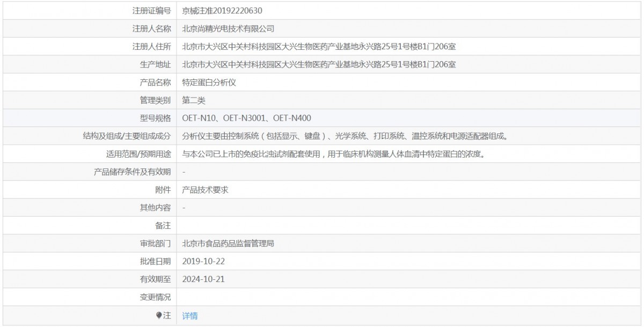Click the 型号规格 field label

pos(155,118)
